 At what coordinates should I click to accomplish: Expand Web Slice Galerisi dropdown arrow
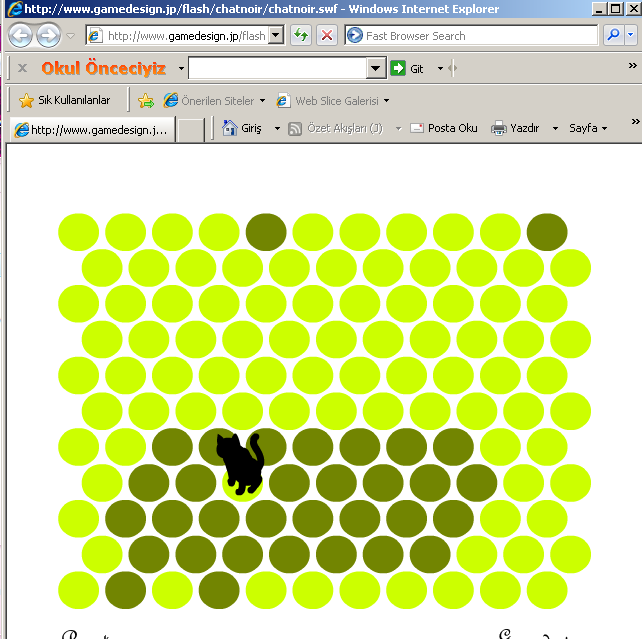coord(386,101)
